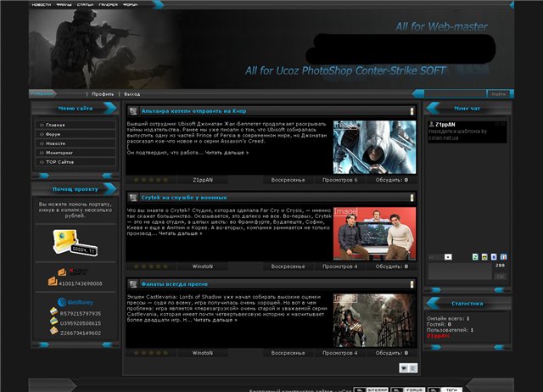This screenshot has width=543, height=392.
Task: Click the news icon beside Фанаты всегда против
Action: click(133, 284)
